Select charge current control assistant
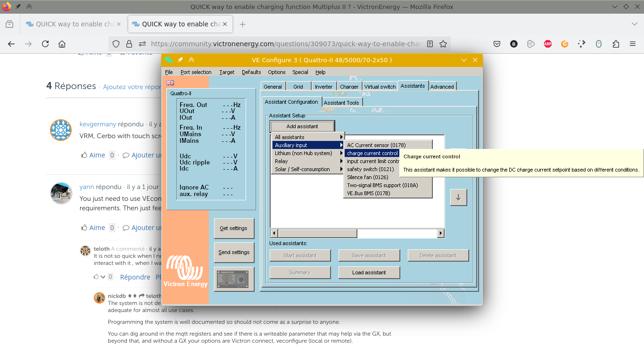This screenshot has width=644, height=362. [x=372, y=153]
